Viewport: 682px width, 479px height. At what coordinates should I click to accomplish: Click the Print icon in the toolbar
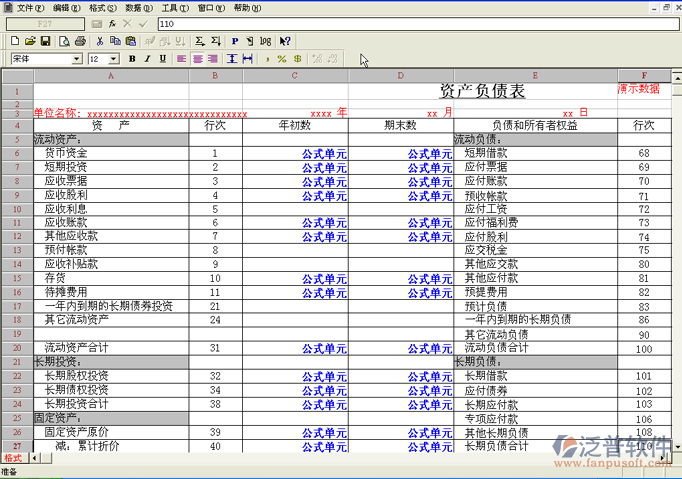point(80,41)
